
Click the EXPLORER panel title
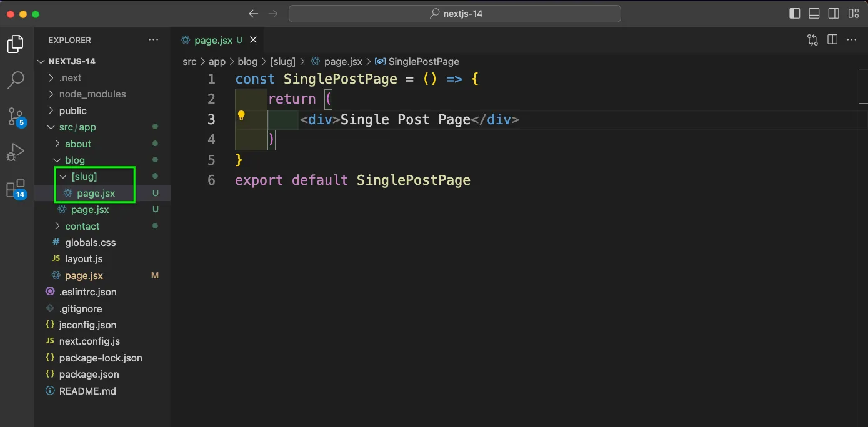69,40
